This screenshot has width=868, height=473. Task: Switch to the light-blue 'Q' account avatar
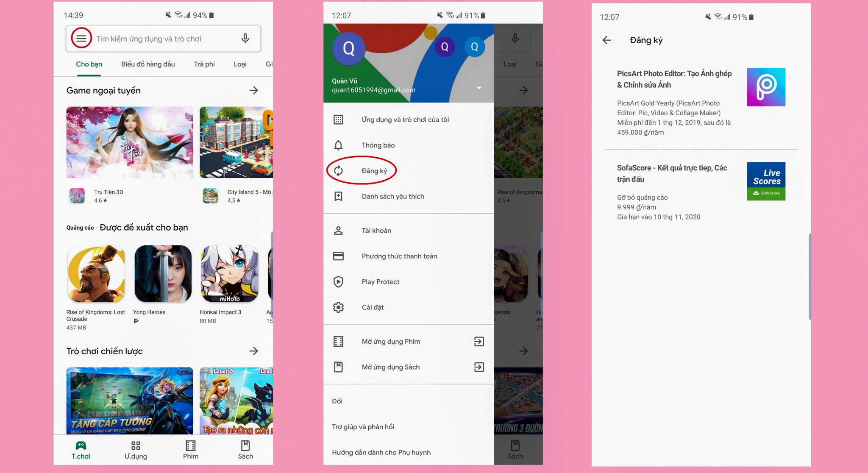point(475,47)
